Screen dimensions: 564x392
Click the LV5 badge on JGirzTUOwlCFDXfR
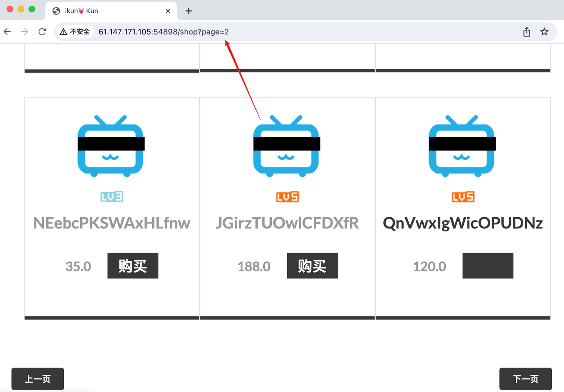pos(287,197)
